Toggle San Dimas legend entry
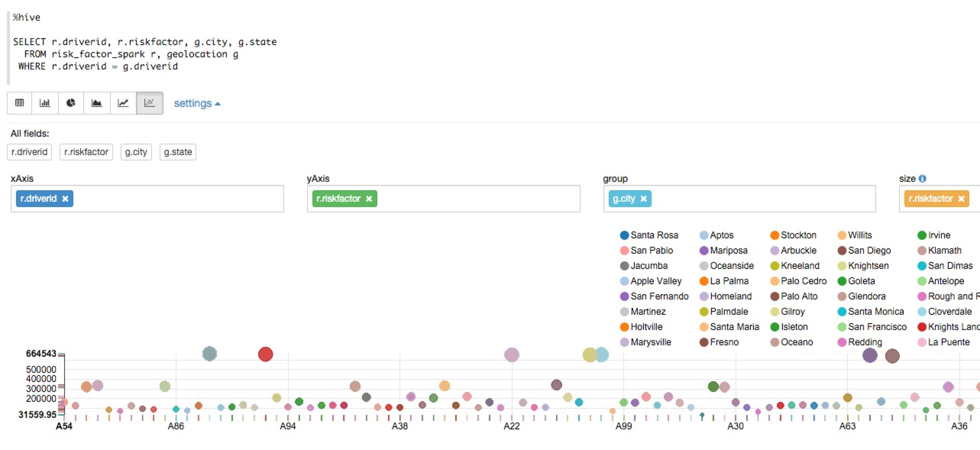Image resolution: width=980 pixels, height=450 pixels. coord(945,265)
